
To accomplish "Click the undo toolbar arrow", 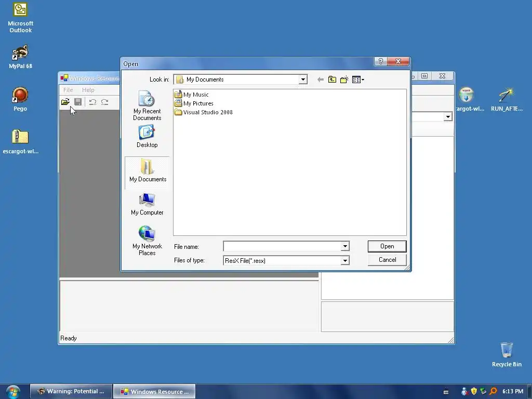I will [92, 102].
